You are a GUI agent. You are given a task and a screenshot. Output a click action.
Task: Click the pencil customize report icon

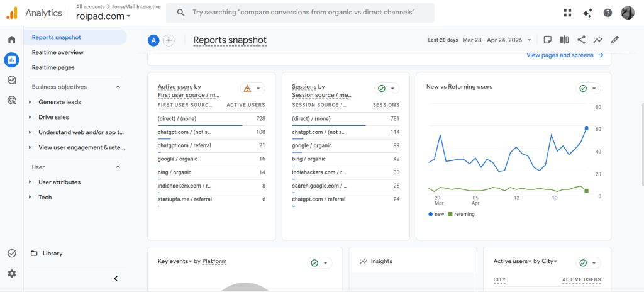coord(614,40)
